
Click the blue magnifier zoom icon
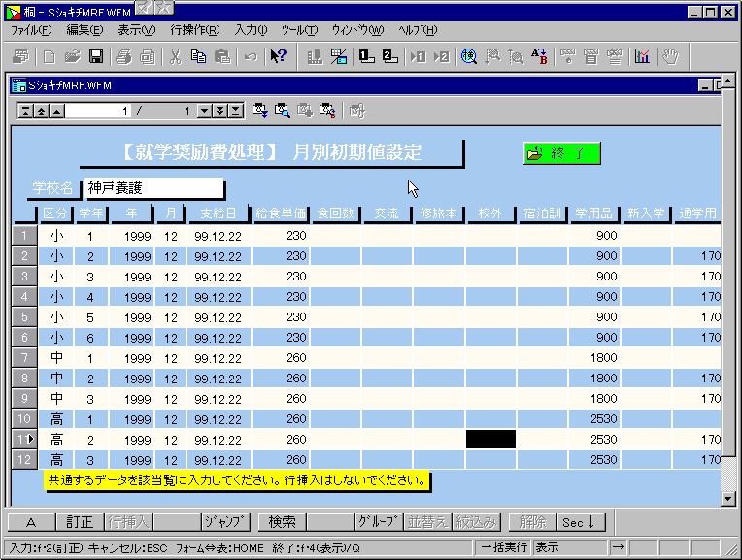point(469,57)
